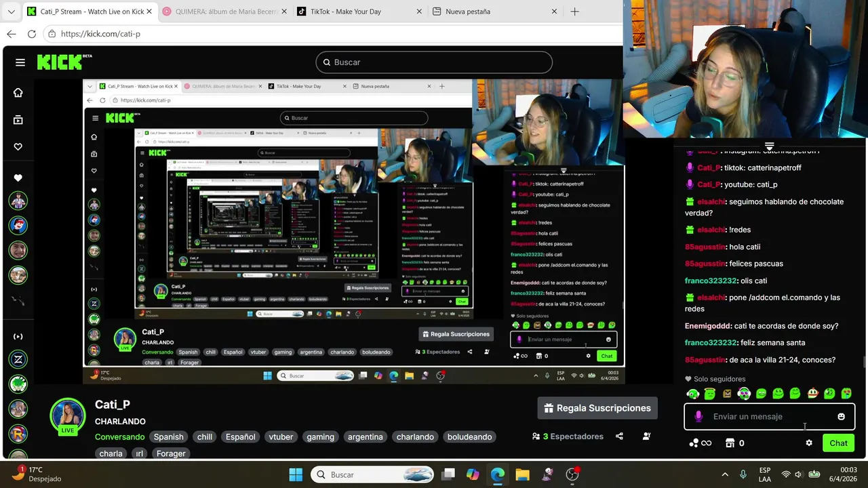Open the emoji picker in chat input
This screenshot has width=868, height=488.
coord(841,416)
